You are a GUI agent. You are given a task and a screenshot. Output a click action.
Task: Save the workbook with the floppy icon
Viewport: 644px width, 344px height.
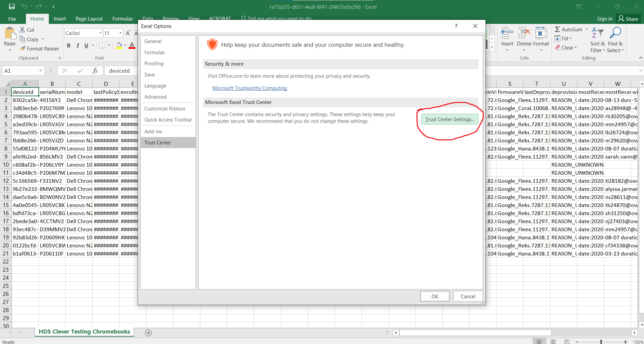12,6
